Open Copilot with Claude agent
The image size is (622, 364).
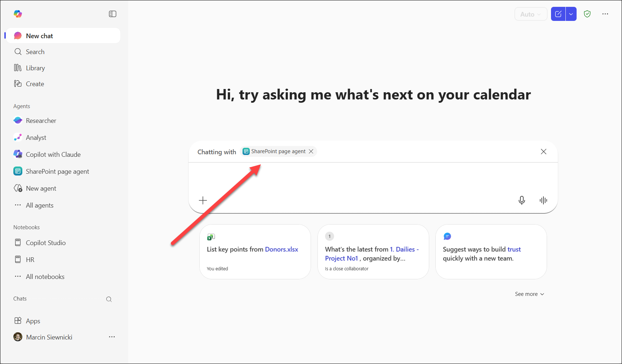[53, 155]
